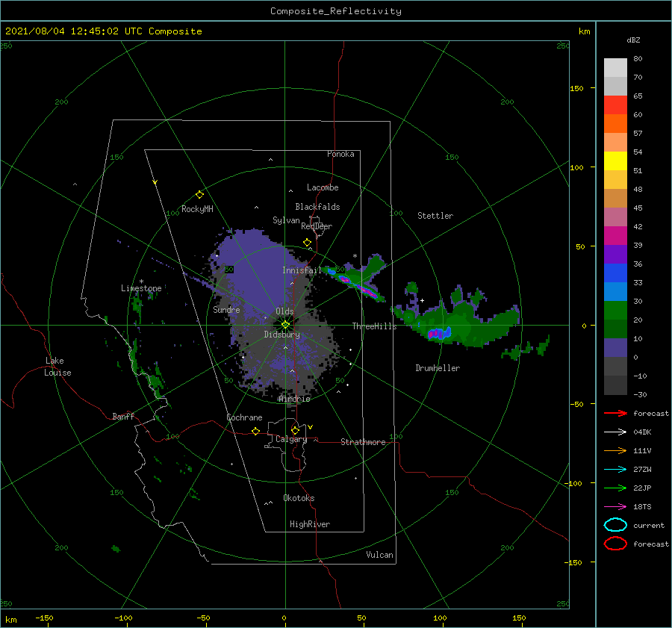Screen dimensions: 672x628
Task: Click the green 22JP arrow icon
Action: click(615, 488)
